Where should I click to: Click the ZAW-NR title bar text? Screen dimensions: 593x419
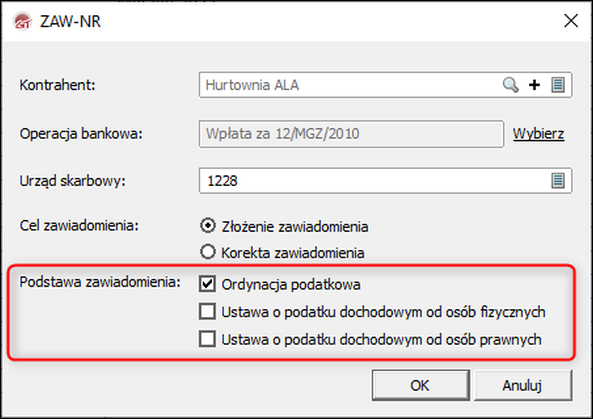70,22
